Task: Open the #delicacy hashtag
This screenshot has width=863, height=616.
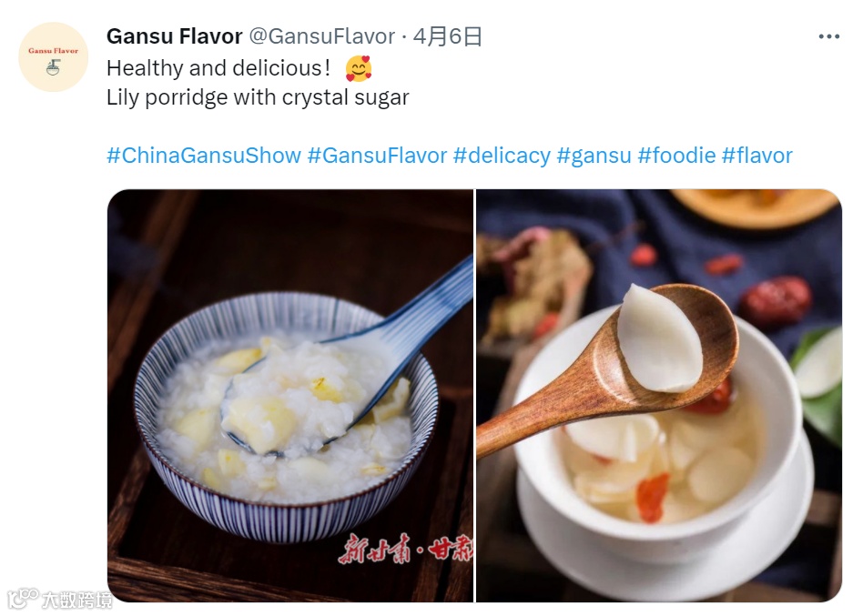Action: tap(502, 156)
